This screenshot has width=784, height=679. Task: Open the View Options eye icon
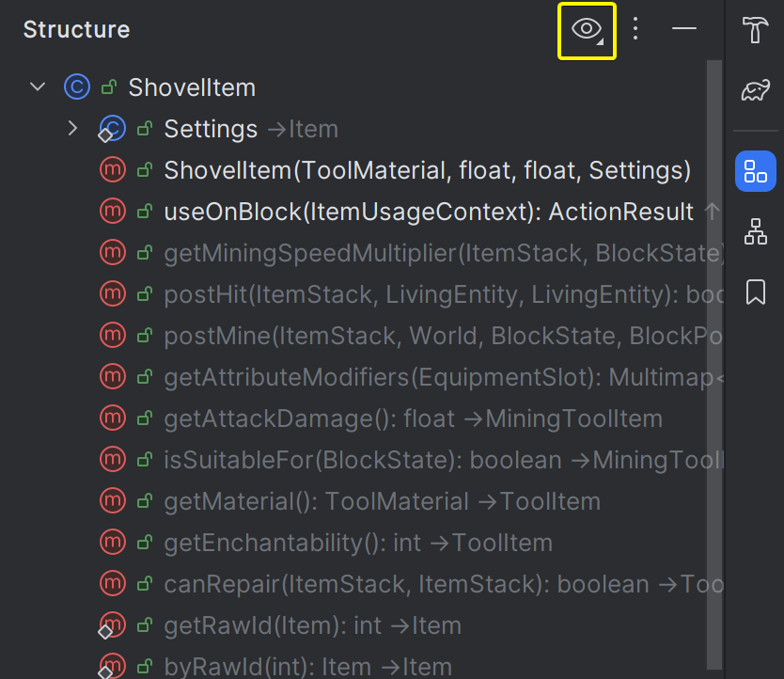(x=587, y=30)
